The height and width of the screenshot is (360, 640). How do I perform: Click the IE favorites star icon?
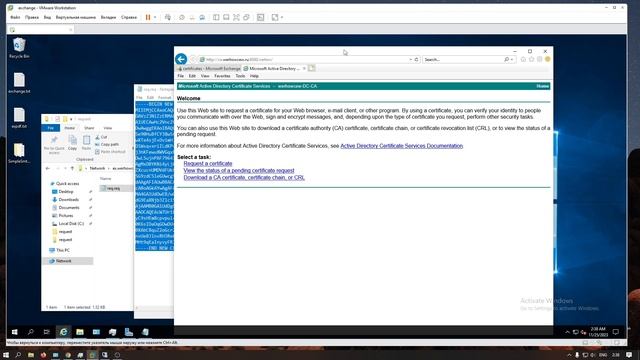click(531, 59)
